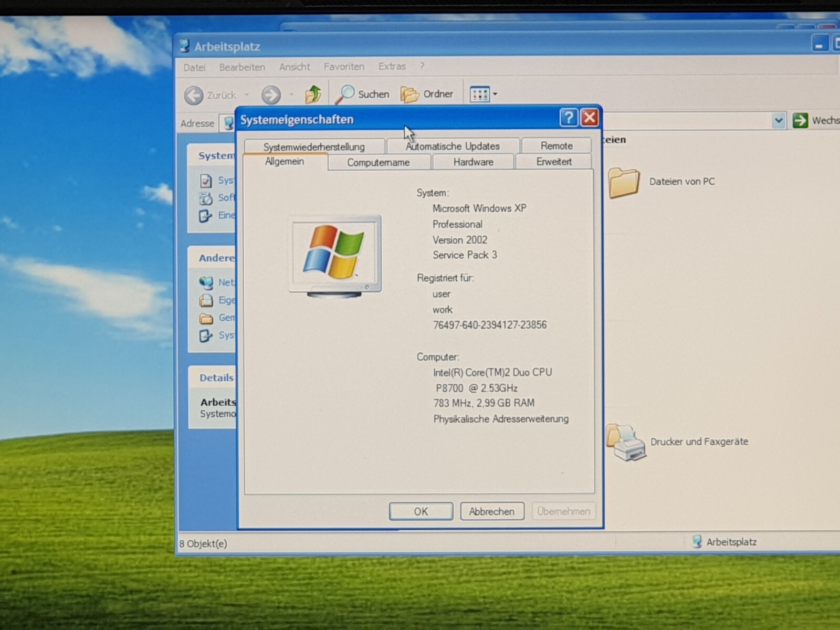Expand the views dropdown arrow

pyautogui.click(x=495, y=94)
